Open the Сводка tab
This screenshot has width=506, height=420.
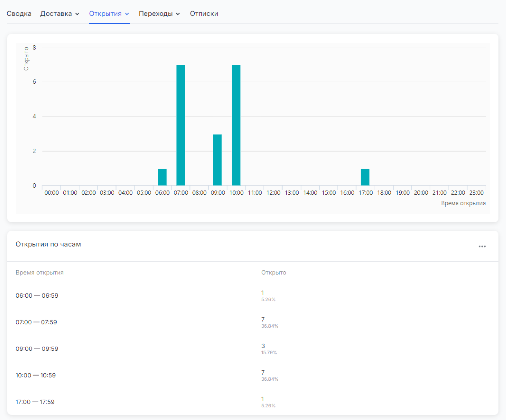pos(19,13)
